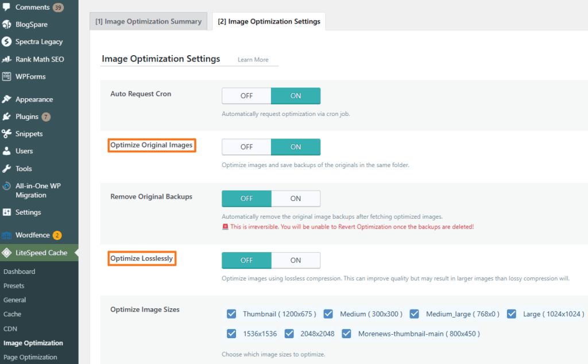The width and height of the screenshot is (588, 364).
Task: Uncheck the Large (1024x1024) checkbox
Action: (511, 314)
